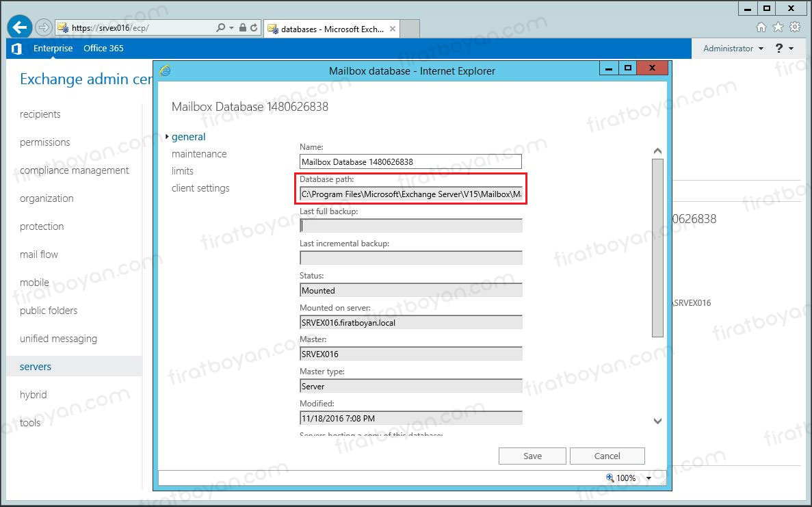
Task: Open browser tools gear icon
Action: coord(795,27)
